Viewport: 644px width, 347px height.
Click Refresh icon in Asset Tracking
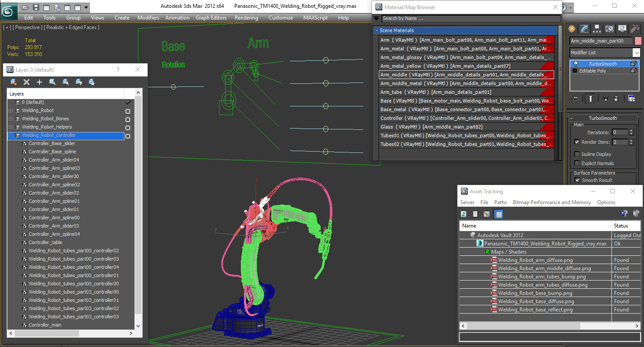coord(463,214)
